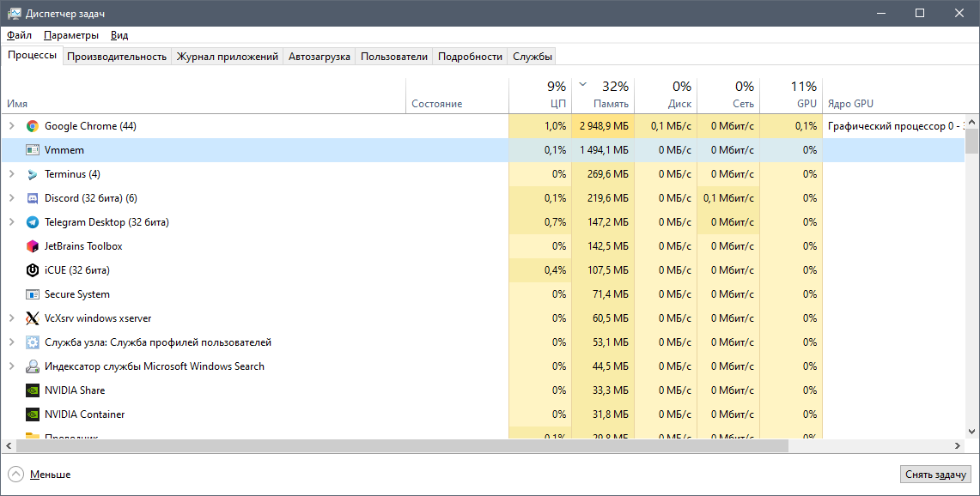Switch to the Службы tab
The width and height of the screenshot is (980, 496).
point(533,57)
